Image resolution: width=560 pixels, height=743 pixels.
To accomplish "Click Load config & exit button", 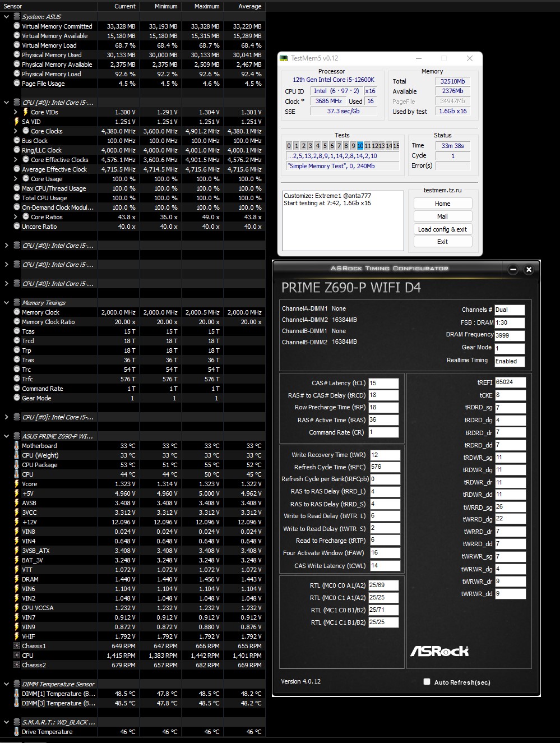I will pos(443,229).
